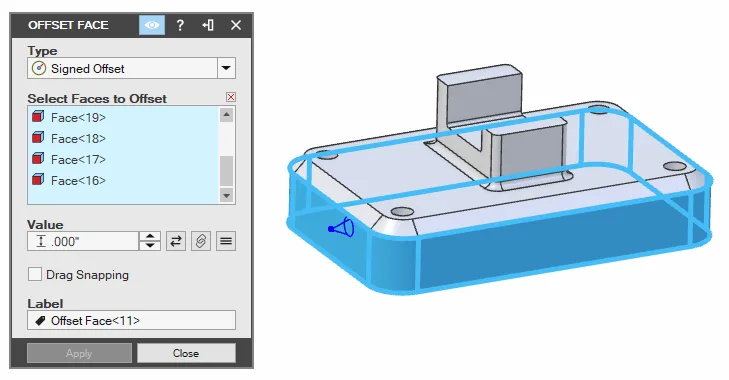Click the blue offset drag handle on the model
This screenshot has width=729, height=380.
[x=341, y=228]
